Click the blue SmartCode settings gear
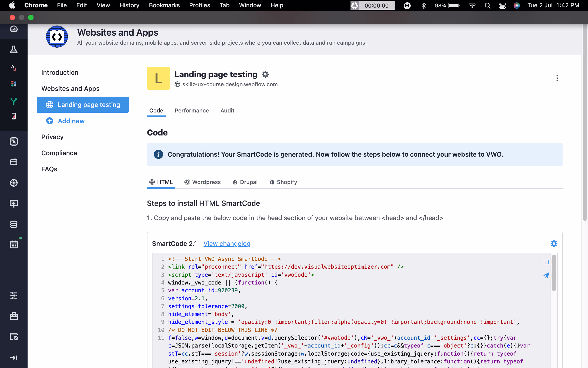The width and height of the screenshot is (588, 368). [554, 244]
